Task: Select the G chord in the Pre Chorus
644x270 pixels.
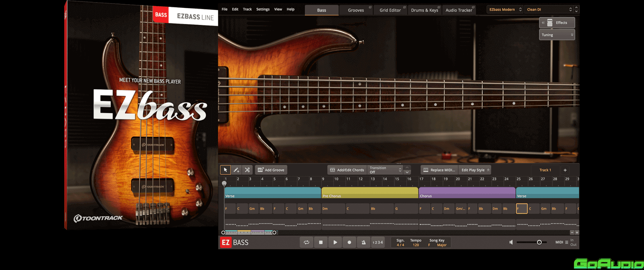Action: [x=406, y=209]
